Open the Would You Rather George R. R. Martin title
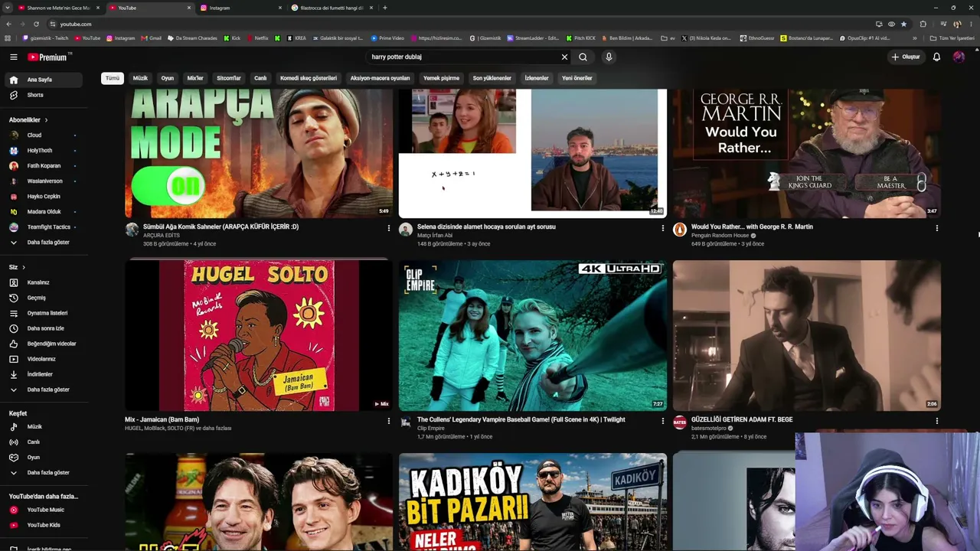 [752, 227]
